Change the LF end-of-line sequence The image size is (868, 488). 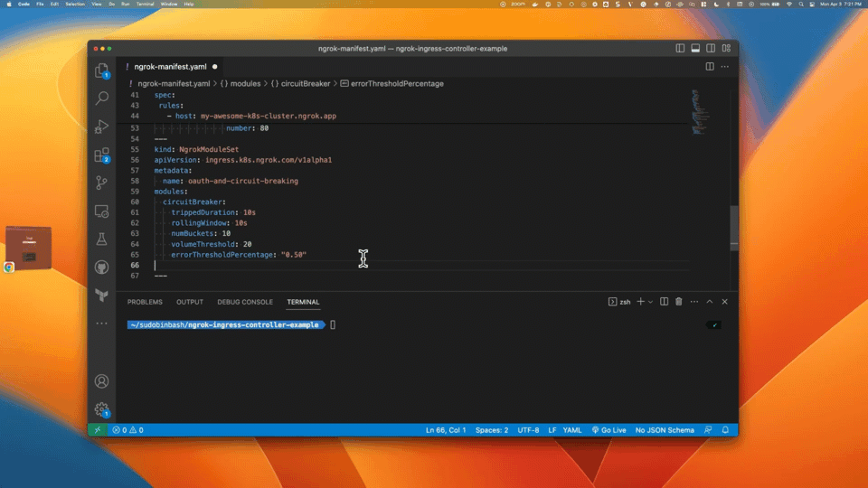point(552,430)
